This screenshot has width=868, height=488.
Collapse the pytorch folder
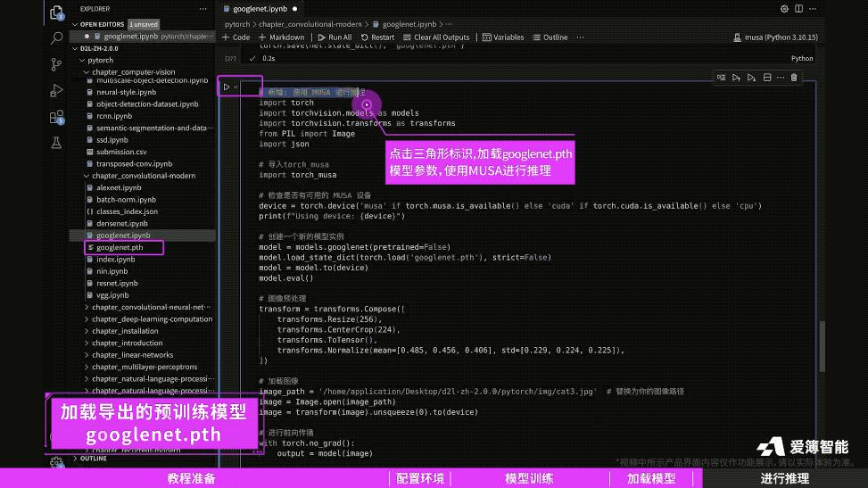(x=82, y=60)
